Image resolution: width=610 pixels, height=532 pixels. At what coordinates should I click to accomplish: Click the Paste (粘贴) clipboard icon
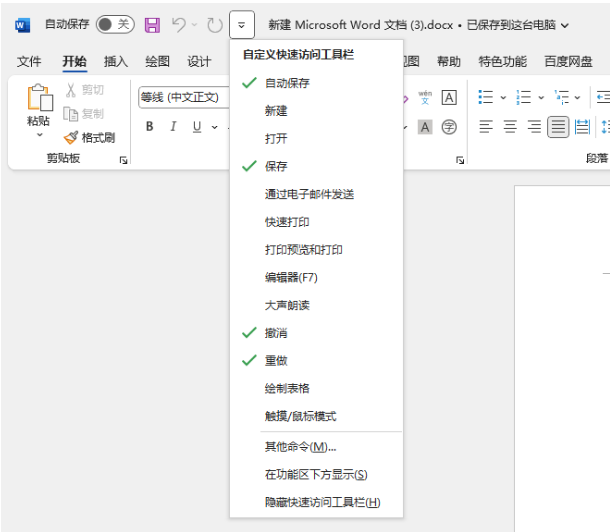[39, 98]
